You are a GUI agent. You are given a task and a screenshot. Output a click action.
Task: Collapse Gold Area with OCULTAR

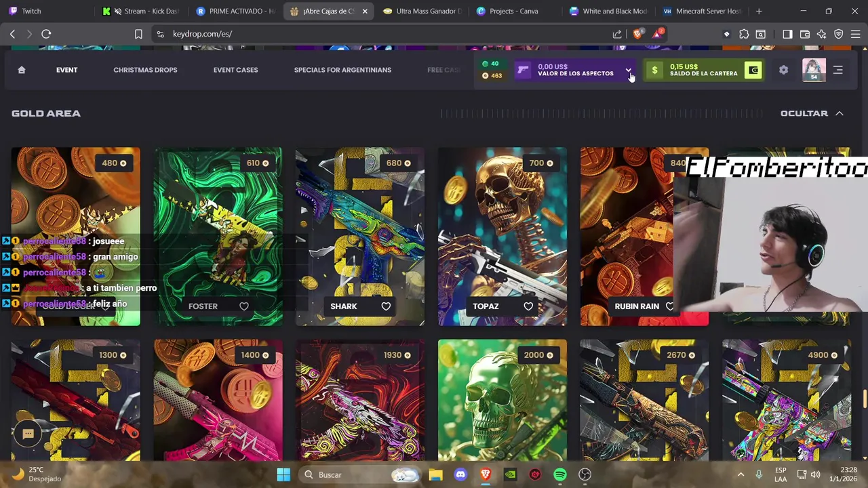(812, 113)
